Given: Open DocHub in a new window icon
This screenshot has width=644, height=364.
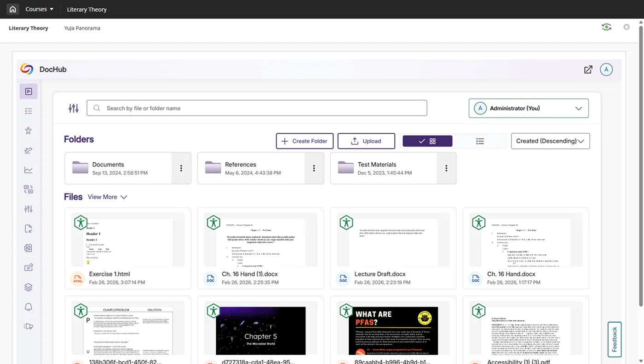Looking at the screenshot, I should (x=588, y=69).
